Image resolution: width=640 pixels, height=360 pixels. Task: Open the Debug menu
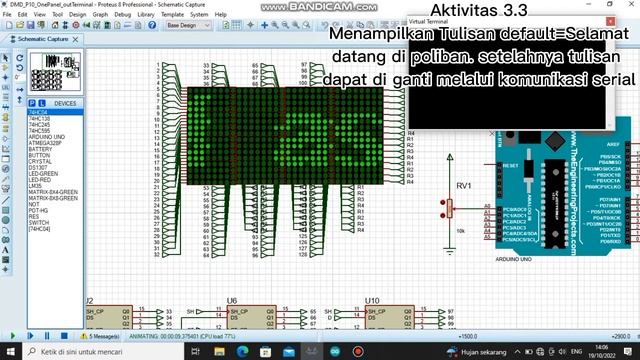tap(122, 14)
